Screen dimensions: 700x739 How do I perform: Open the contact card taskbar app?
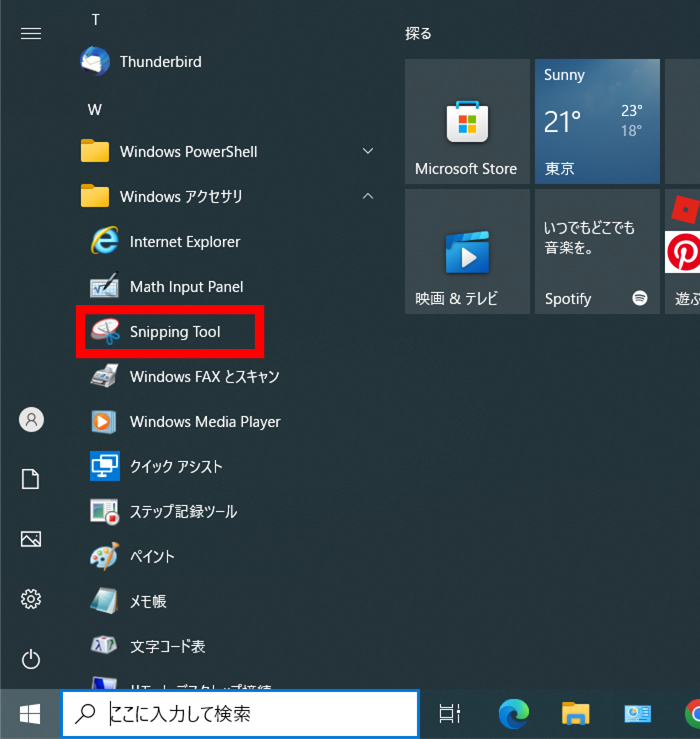(638, 714)
